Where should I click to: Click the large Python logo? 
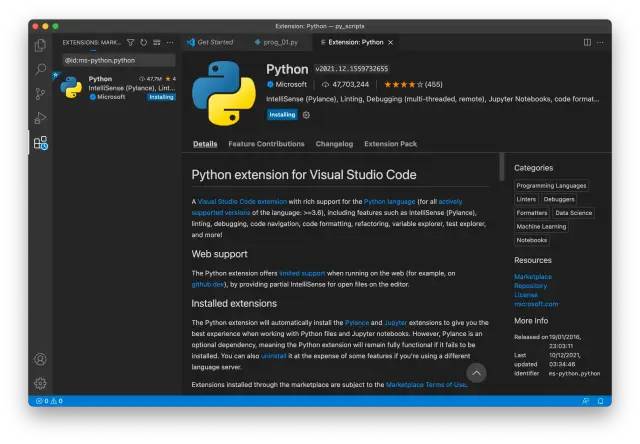tap(224, 93)
